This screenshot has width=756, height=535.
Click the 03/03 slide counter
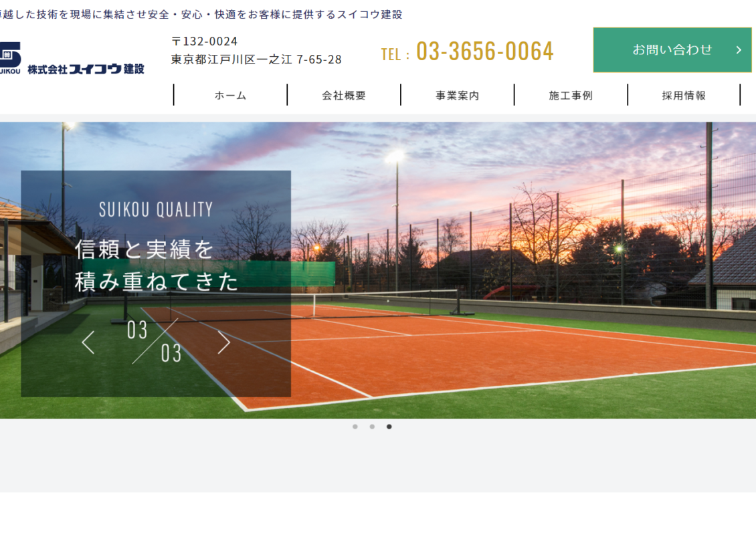[155, 341]
